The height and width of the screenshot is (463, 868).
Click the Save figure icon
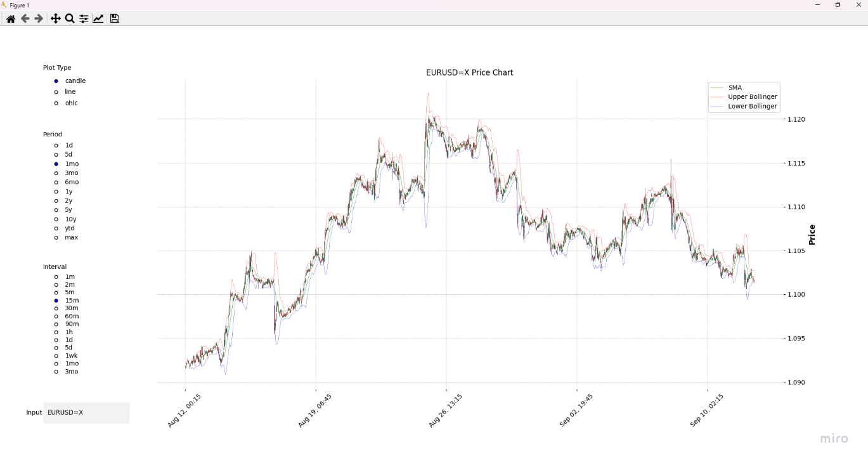point(113,18)
